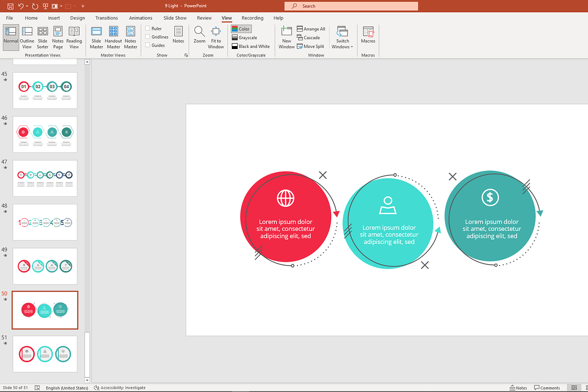Open a New Window
Screen dimensions: 588x392
pyautogui.click(x=287, y=37)
